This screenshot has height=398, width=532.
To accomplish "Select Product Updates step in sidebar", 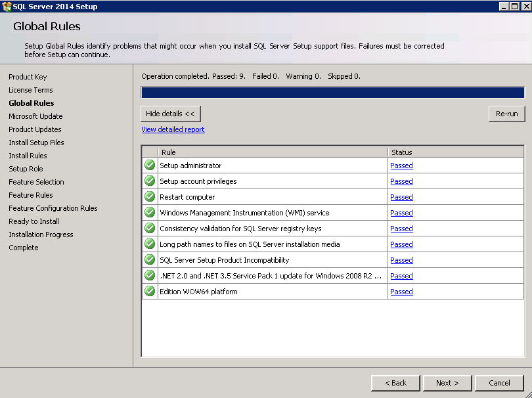I will coord(35,129).
